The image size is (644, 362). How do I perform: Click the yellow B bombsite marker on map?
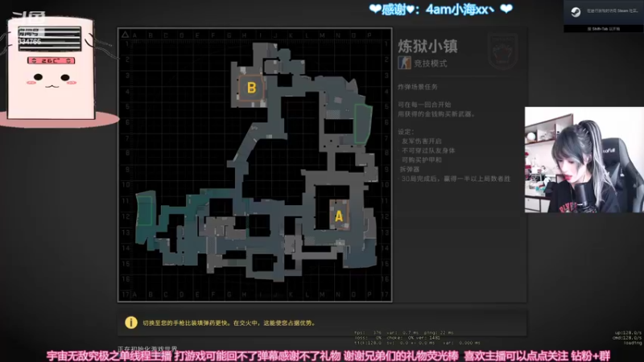click(x=251, y=88)
